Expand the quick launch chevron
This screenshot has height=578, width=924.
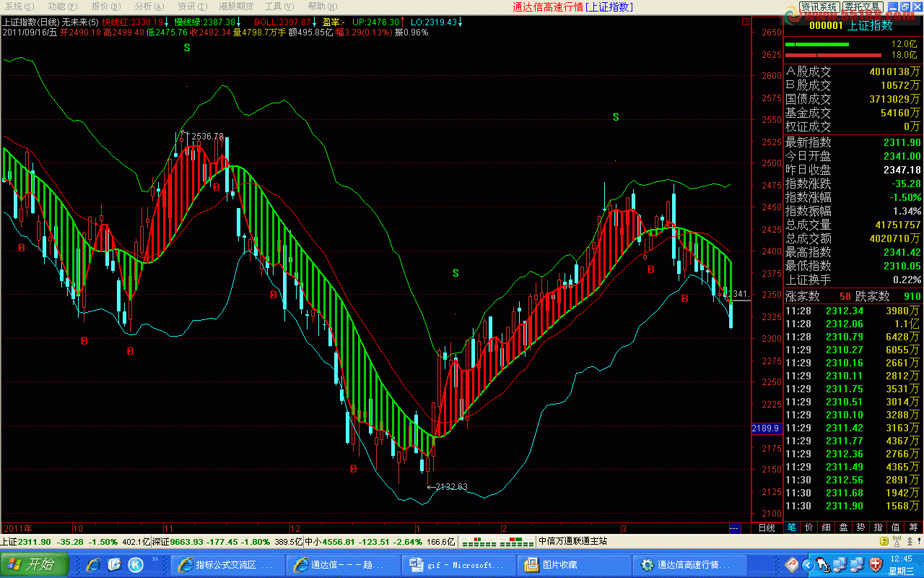click(154, 559)
